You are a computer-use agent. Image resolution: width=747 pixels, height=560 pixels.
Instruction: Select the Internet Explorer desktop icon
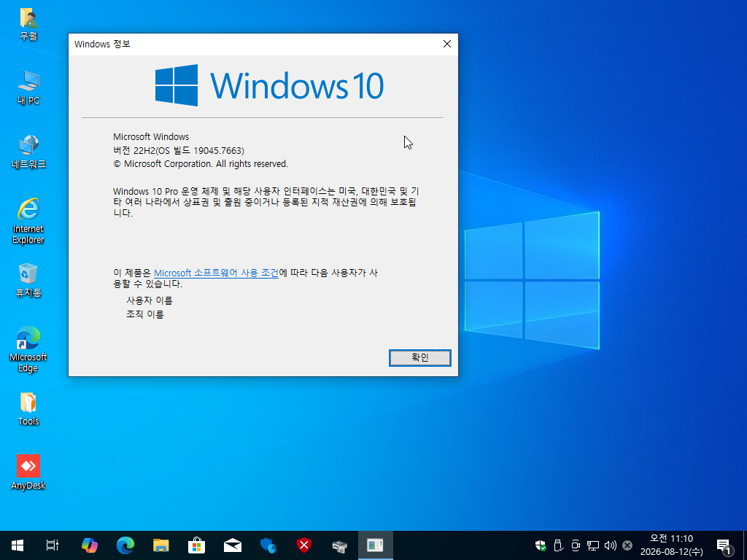tap(28, 221)
